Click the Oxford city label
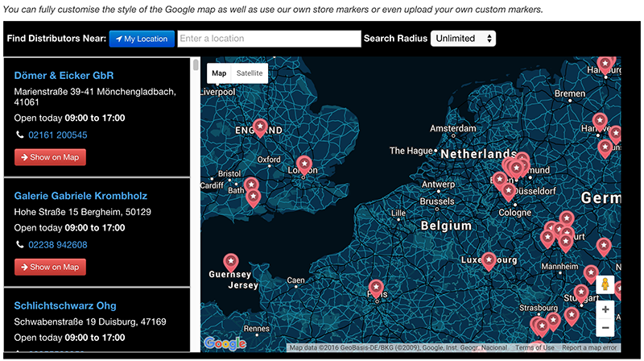Image resolution: width=644 pixels, height=361 pixels. point(269,160)
